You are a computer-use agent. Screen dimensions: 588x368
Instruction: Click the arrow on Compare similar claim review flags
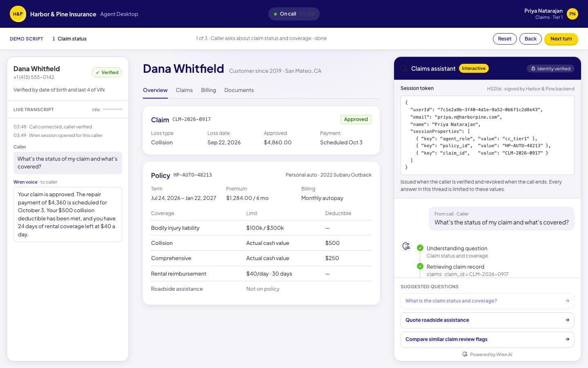(x=567, y=339)
